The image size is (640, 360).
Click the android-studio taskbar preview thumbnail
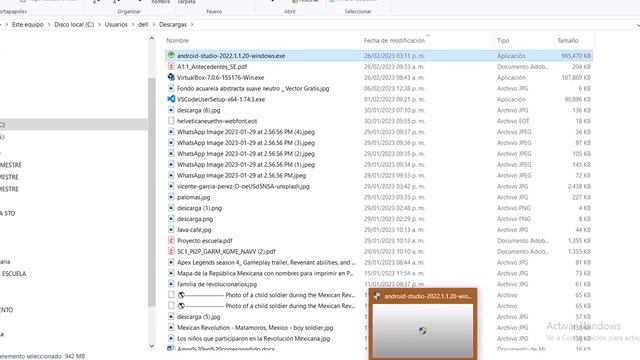click(x=423, y=330)
